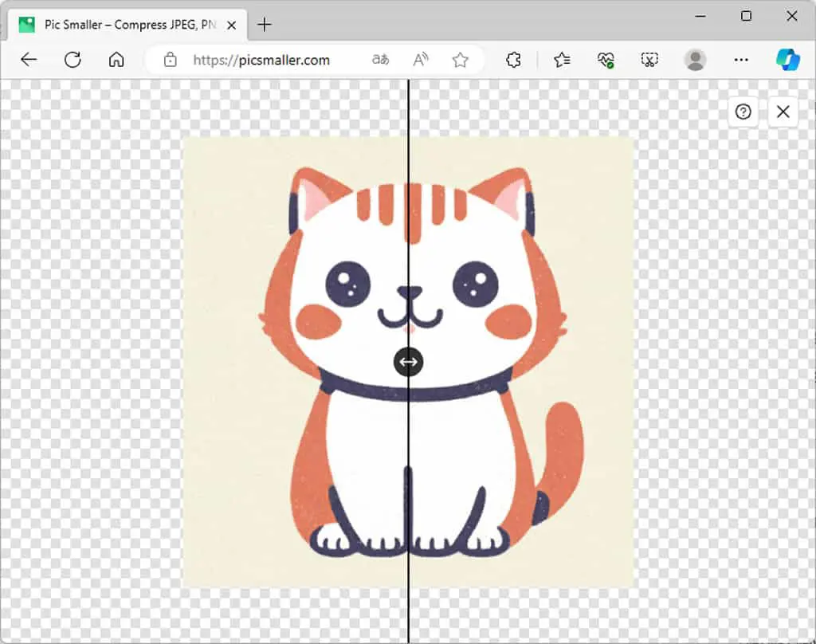The width and height of the screenshot is (816, 644).
Task: Open the page Translate option
Action: pos(380,60)
